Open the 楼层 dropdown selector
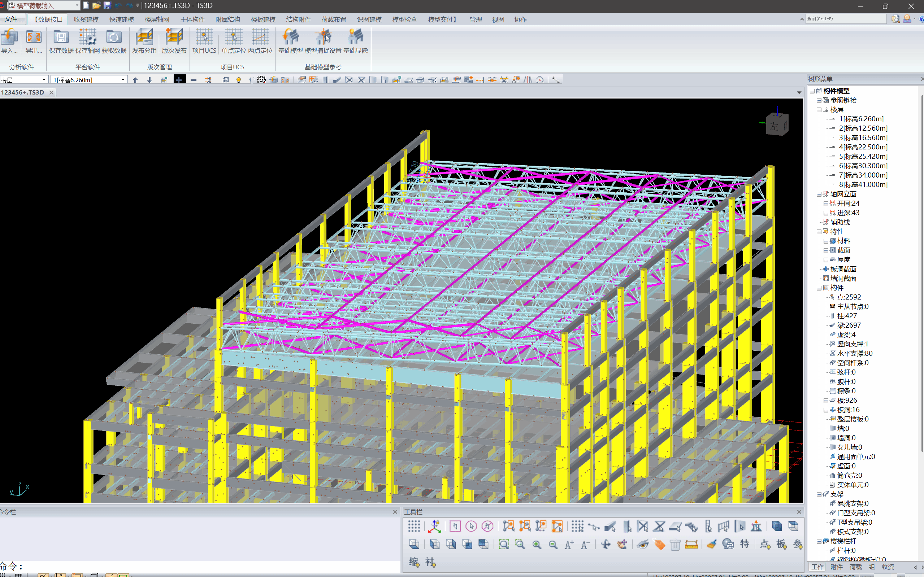Image resolution: width=924 pixels, height=577 pixels. coord(24,80)
